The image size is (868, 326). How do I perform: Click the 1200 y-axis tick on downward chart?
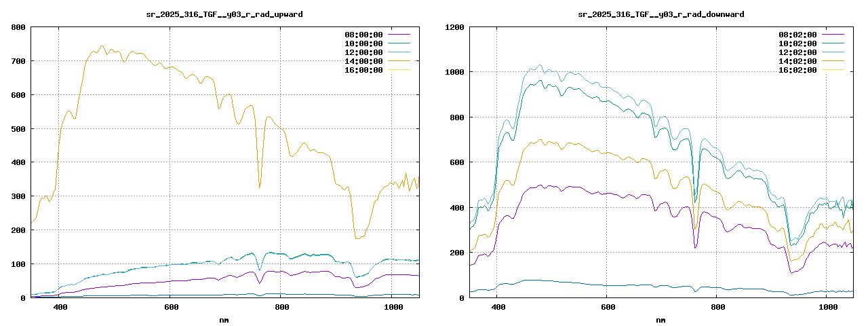pyautogui.click(x=454, y=27)
